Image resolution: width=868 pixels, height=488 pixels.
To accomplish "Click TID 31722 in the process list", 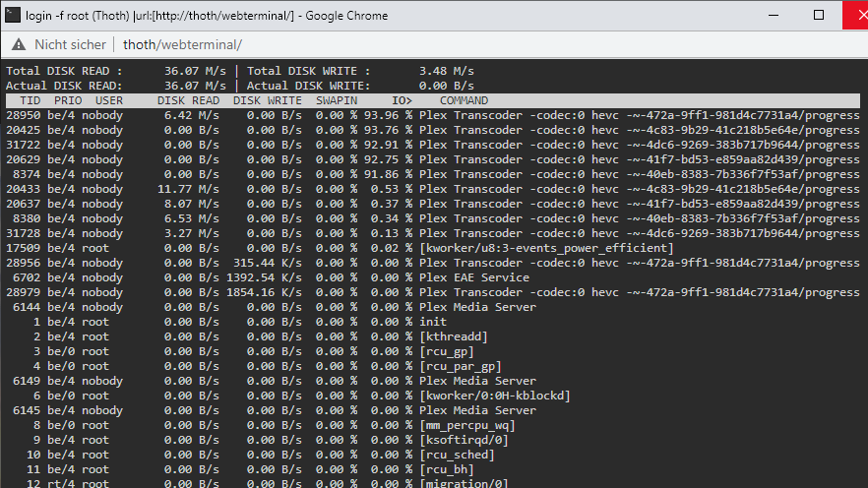I will [x=24, y=145].
